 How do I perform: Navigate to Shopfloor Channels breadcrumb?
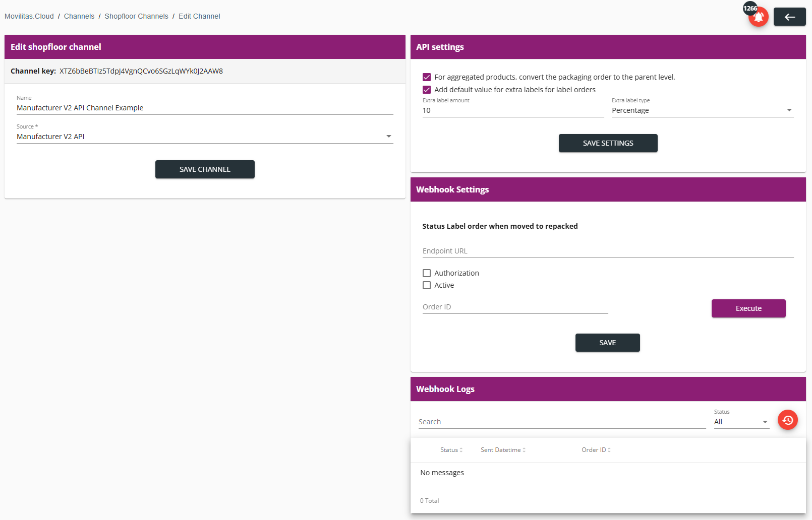[x=137, y=16]
